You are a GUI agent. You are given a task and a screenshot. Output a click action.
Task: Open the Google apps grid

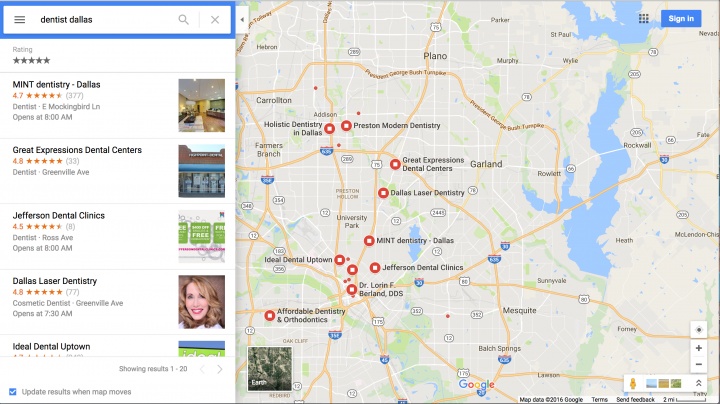[644, 18]
